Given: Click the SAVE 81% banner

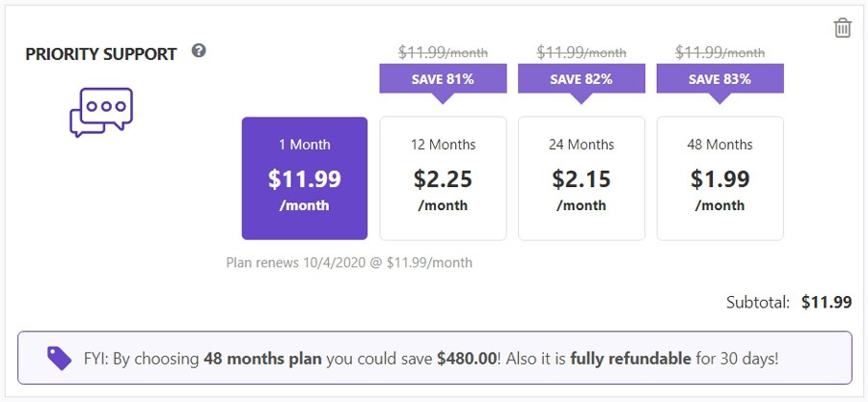Looking at the screenshot, I should pyautogui.click(x=443, y=79).
